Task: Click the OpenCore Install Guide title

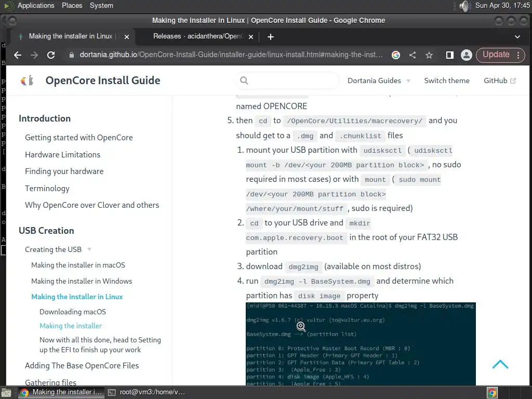Action: tap(103, 81)
